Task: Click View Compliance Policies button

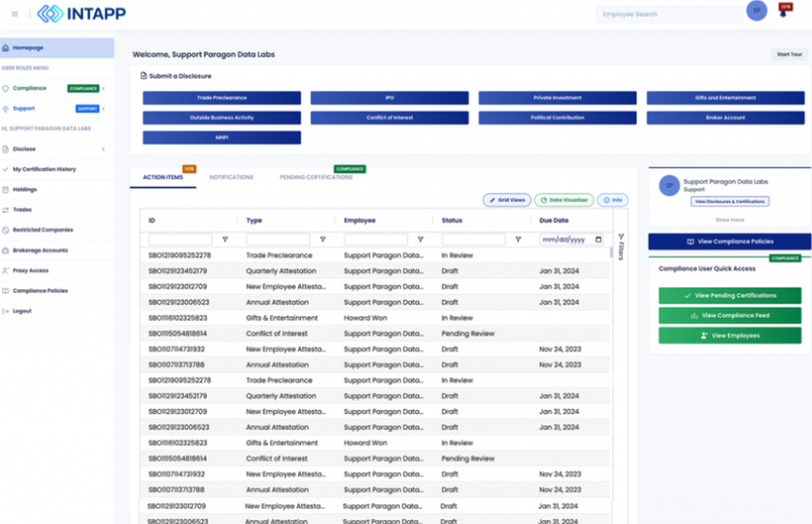Action: (730, 241)
